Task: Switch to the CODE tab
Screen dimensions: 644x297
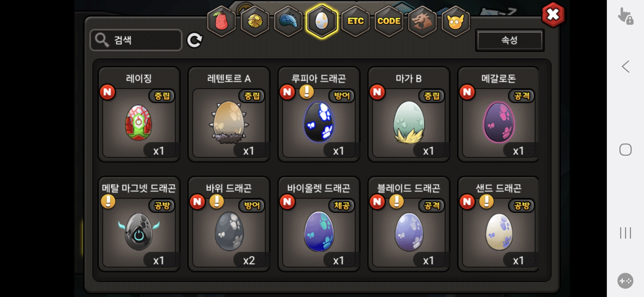Action: (389, 21)
